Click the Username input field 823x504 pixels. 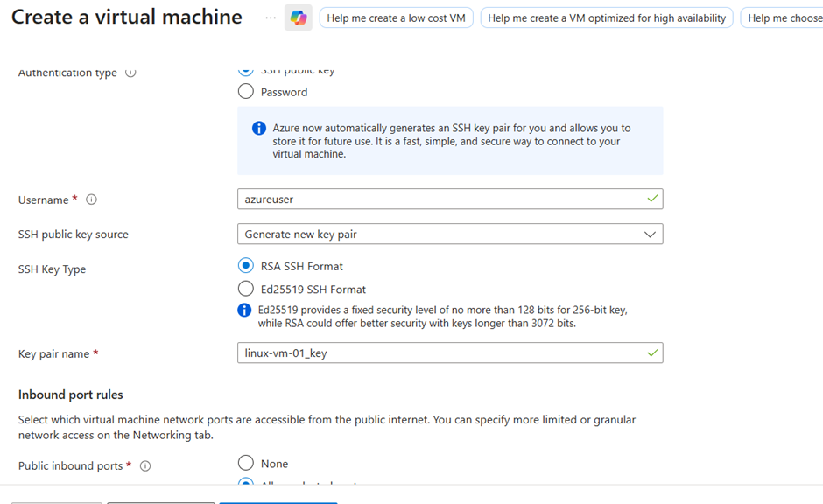coord(450,199)
